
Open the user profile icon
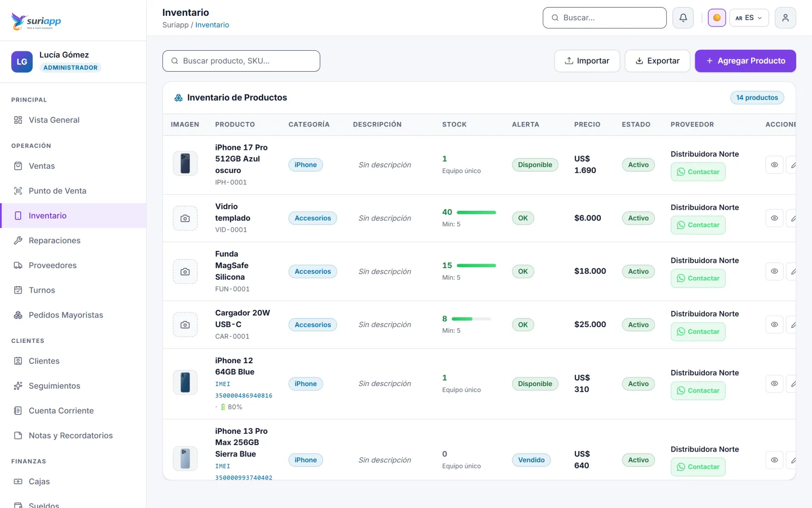tap(785, 18)
